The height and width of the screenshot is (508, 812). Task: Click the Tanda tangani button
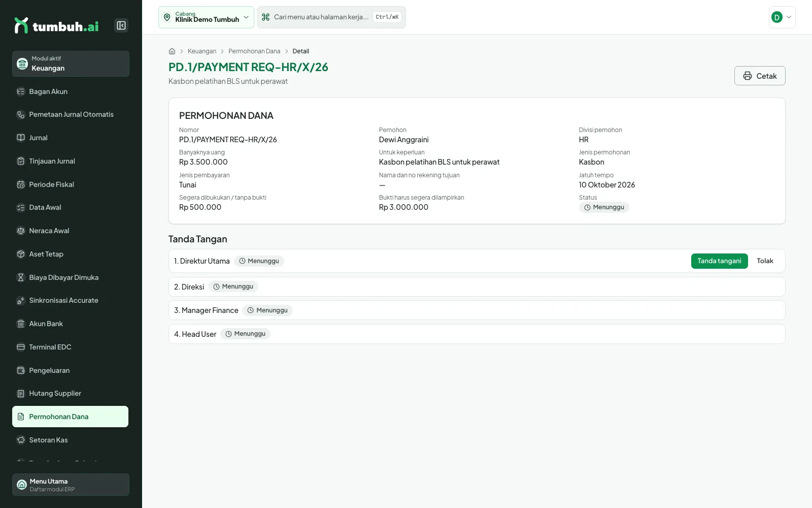coord(719,261)
